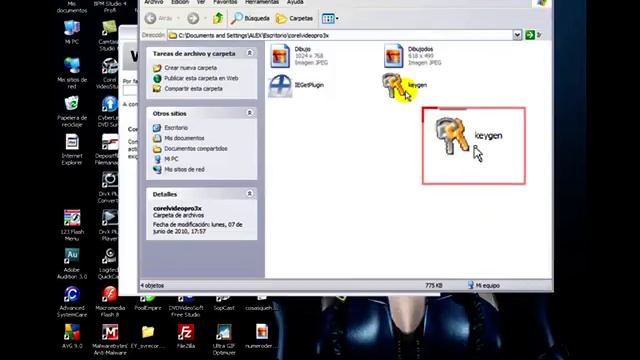This screenshot has height=360, width=640.
Task: Click Compartir esta carpeta link
Action: click(x=193, y=89)
